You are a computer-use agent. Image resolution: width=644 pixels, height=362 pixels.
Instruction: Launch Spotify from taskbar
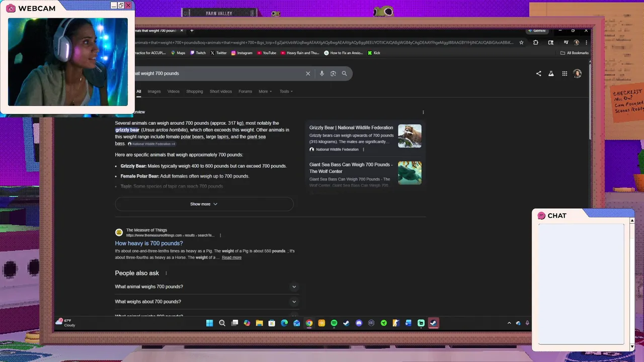click(x=334, y=323)
